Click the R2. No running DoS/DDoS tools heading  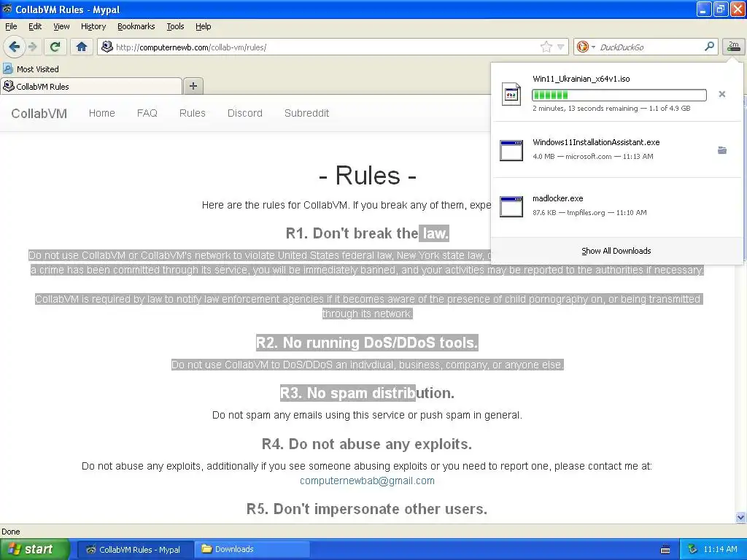(368, 343)
